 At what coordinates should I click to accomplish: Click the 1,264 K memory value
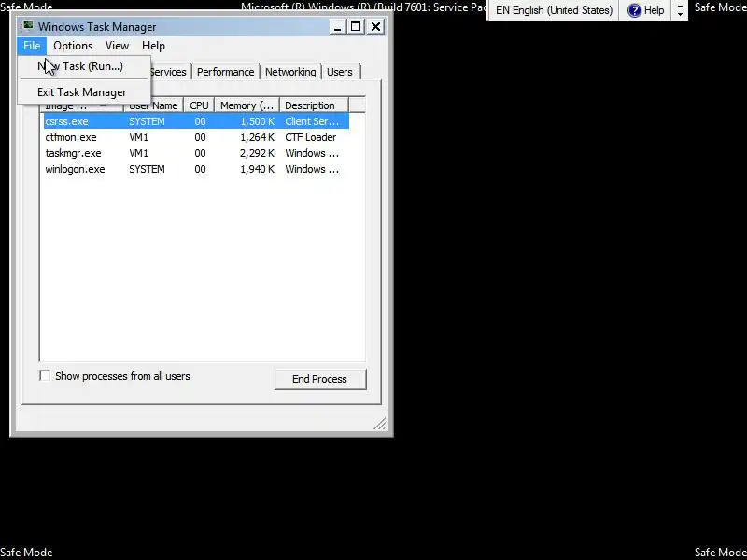pos(258,137)
